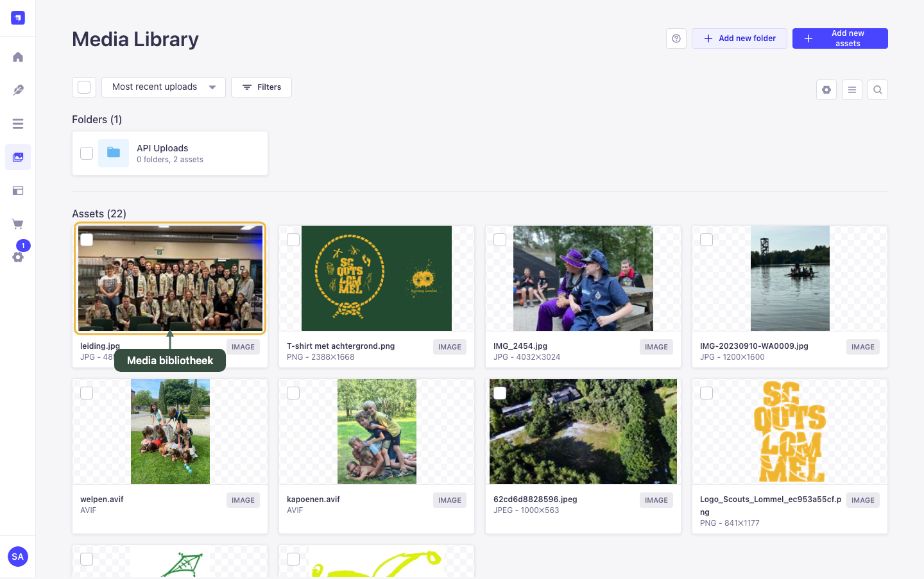Viewport: 924px width, 579px height.
Task: Open the layout builder sidebar icon
Action: [18, 190]
